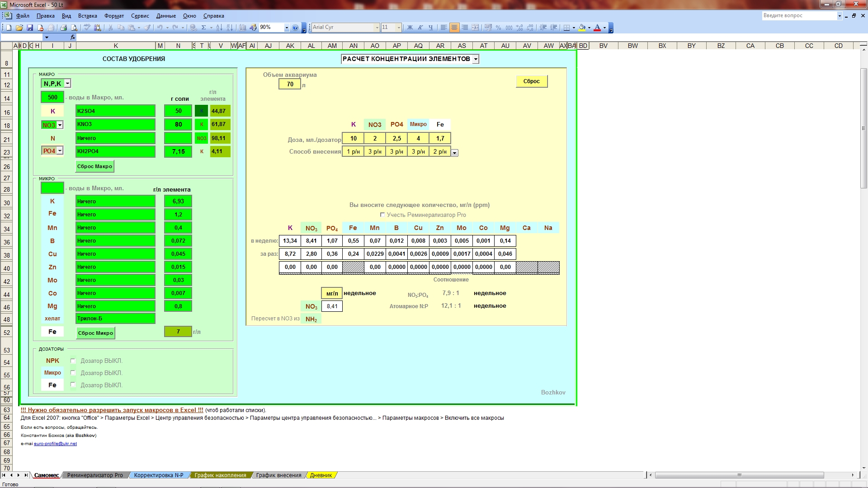
Task: Click the fill color paint bucket swatch
Action: (x=582, y=28)
